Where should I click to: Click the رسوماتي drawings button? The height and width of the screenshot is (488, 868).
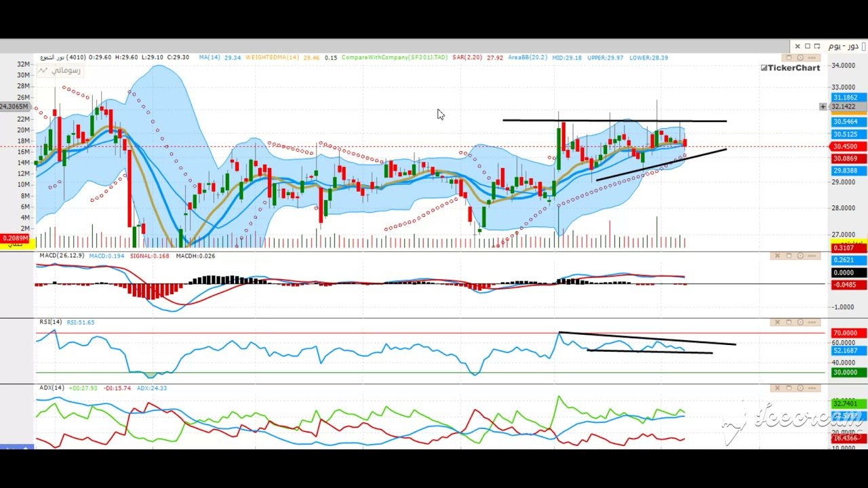pos(59,70)
